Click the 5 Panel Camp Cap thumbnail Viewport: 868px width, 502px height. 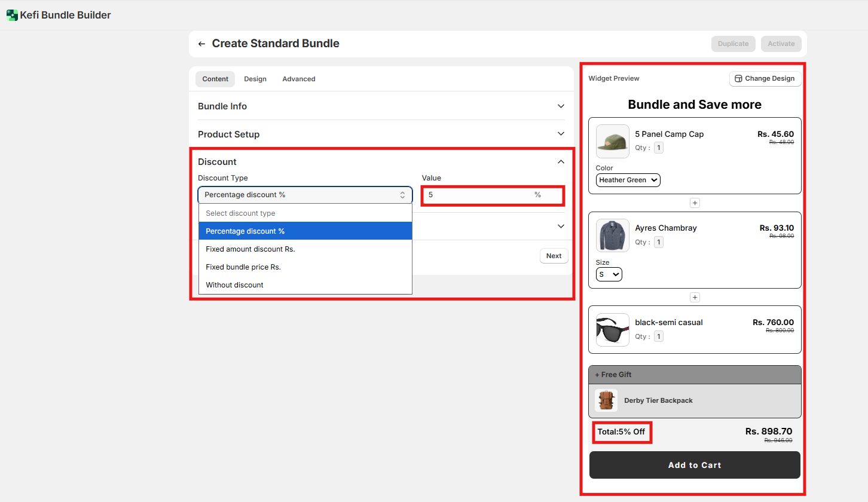click(x=612, y=142)
